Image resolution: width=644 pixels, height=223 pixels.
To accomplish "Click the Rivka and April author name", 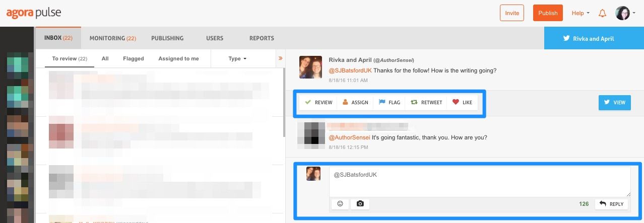I will click(350, 59).
